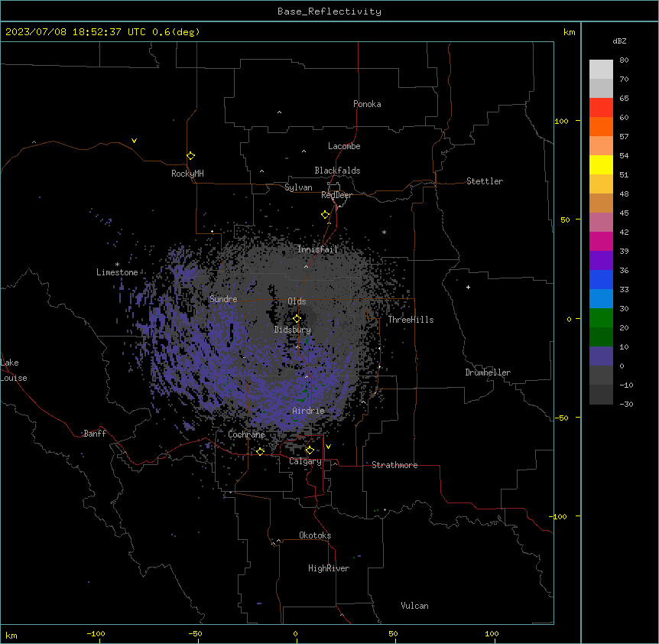Click the yellow V marker east of Calgary

click(x=328, y=447)
